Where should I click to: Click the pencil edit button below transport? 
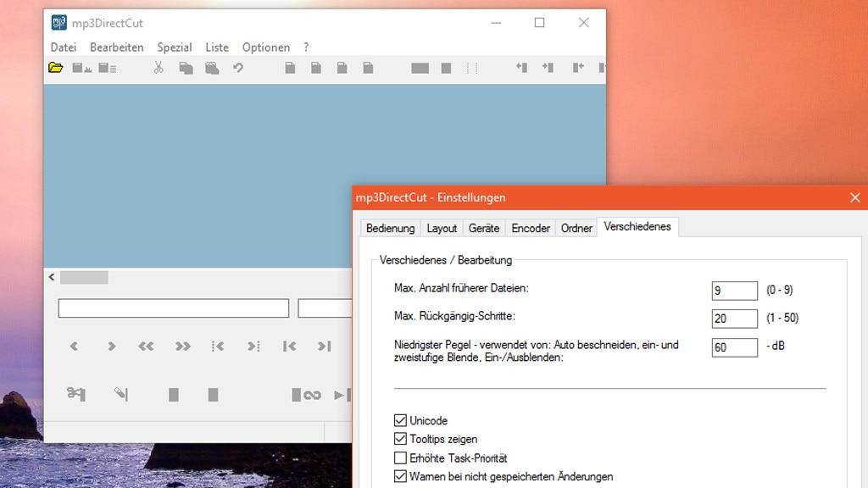click(121, 394)
